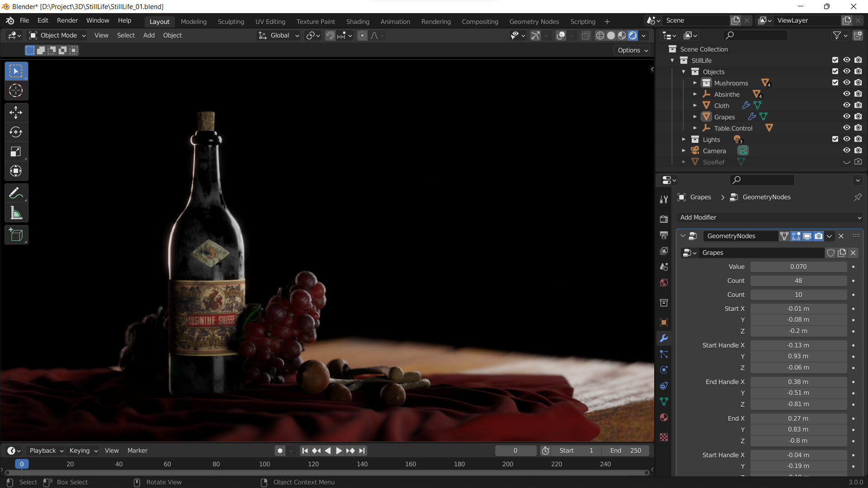Select the Annotate pencil tool
The image size is (868, 488).
[16, 193]
